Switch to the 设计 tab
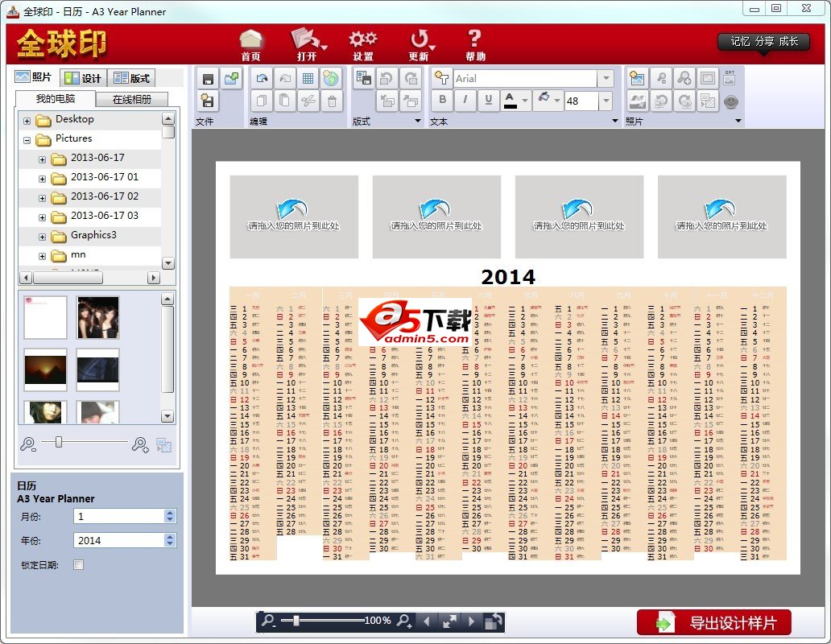 pyautogui.click(x=83, y=78)
